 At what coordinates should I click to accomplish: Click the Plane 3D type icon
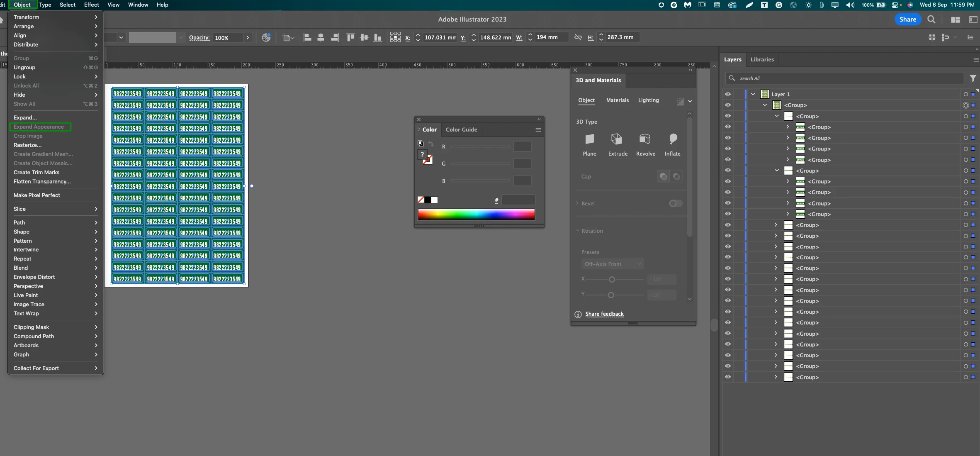pyautogui.click(x=589, y=139)
